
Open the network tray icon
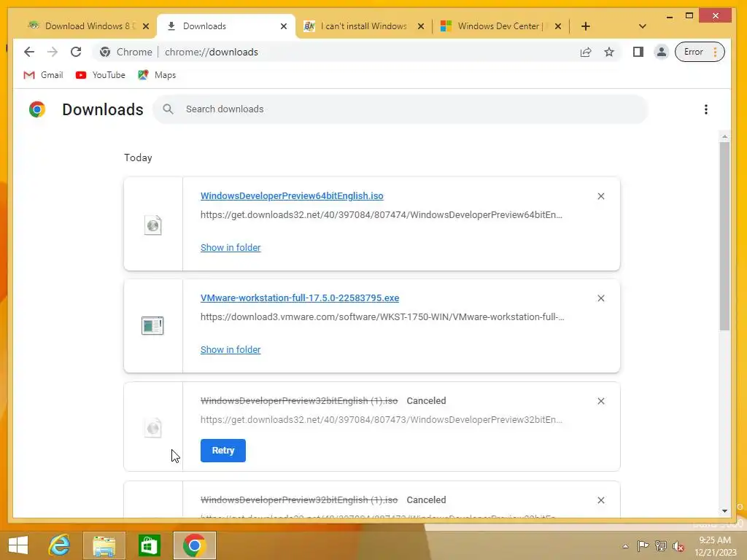click(x=661, y=545)
